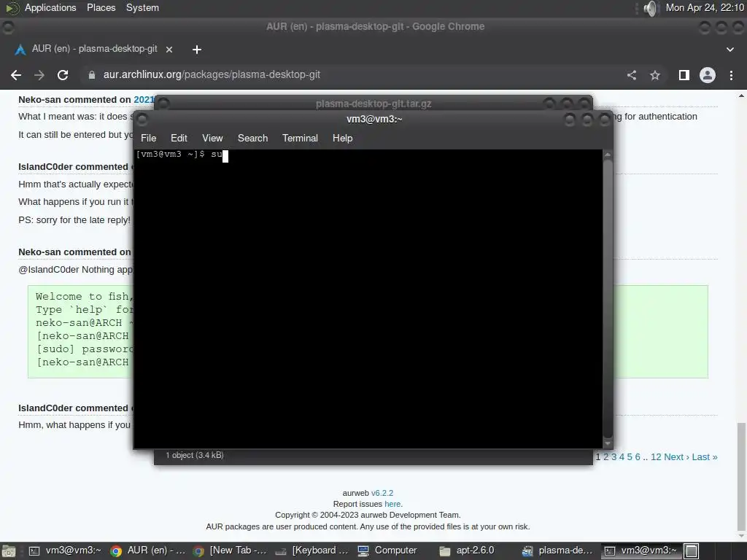Go to comments page 4

pyautogui.click(x=622, y=457)
